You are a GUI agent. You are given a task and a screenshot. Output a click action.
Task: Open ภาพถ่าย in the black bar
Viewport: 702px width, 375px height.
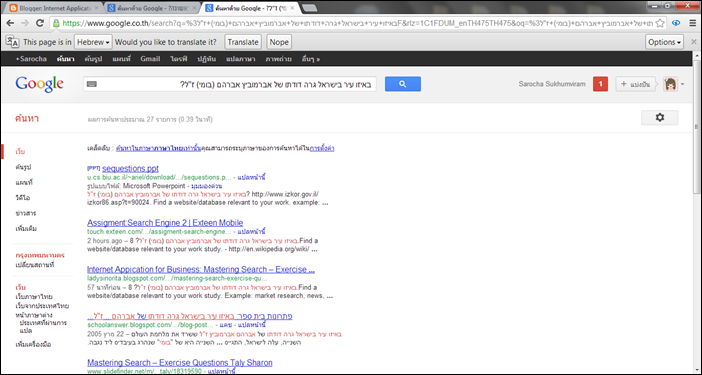pos(278,59)
